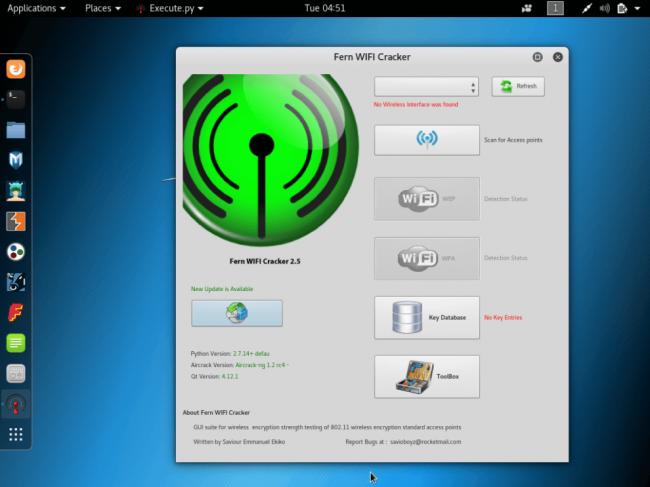Launch Firefox from the dock
The width and height of the screenshot is (650, 487).
point(16,69)
